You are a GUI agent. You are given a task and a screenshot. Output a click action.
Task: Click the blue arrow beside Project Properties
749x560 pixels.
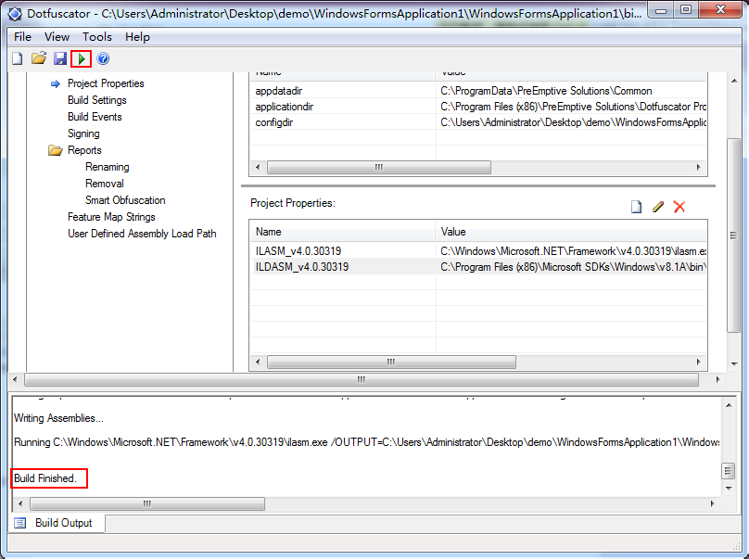click(x=56, y=84)
